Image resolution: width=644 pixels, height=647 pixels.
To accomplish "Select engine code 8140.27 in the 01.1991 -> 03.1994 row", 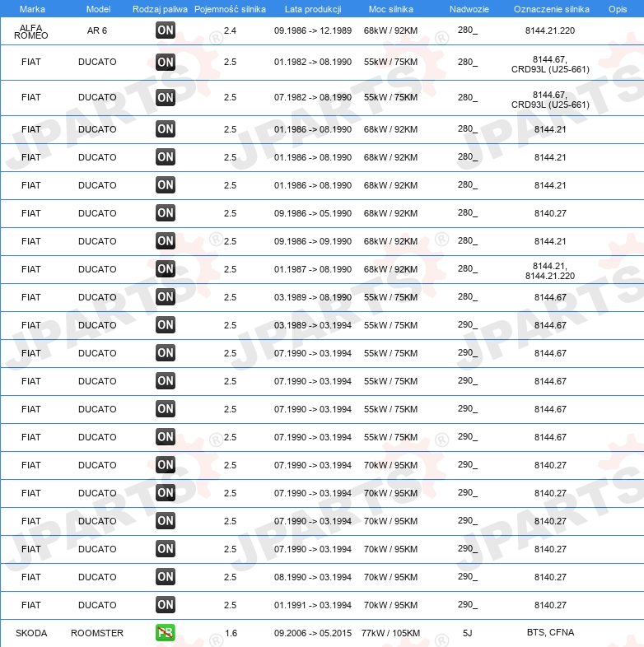I will point(550,605).
